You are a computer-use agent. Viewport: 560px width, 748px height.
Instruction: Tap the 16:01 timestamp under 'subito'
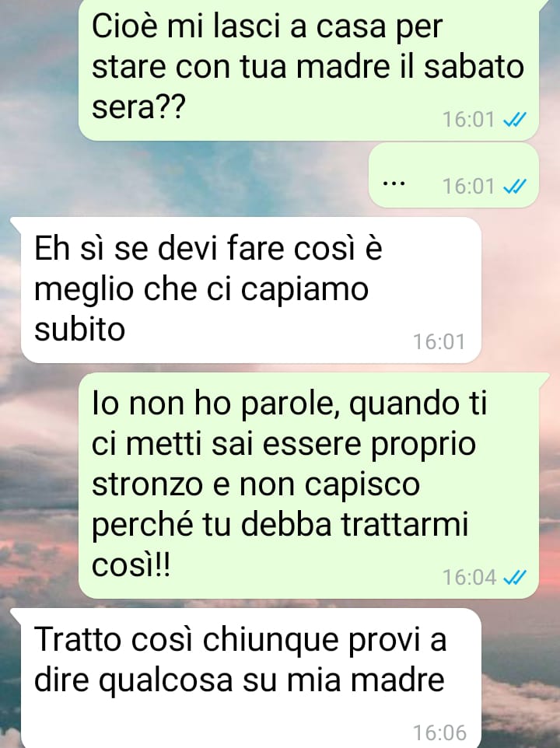coord(439,341)
